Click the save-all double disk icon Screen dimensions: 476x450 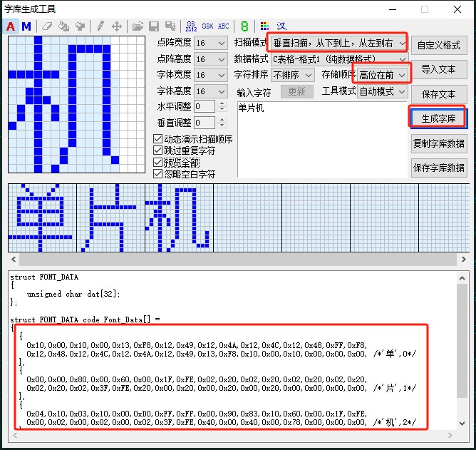[x=170, y=26]
